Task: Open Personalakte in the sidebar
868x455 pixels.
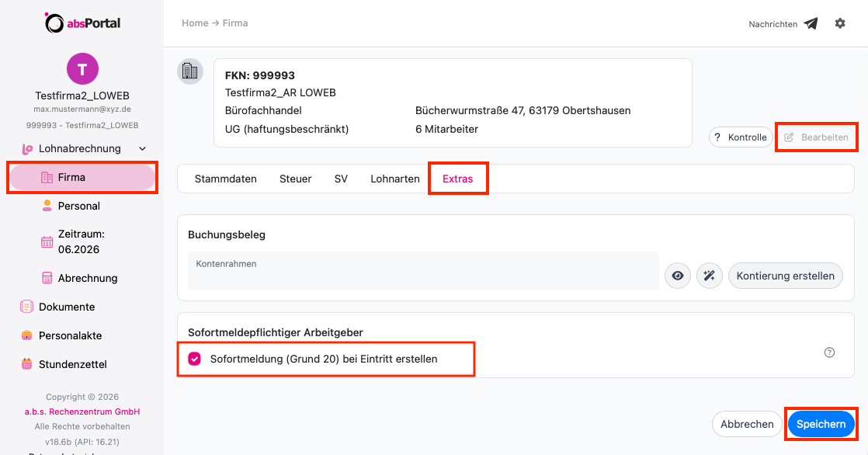Action: [71, 335]
